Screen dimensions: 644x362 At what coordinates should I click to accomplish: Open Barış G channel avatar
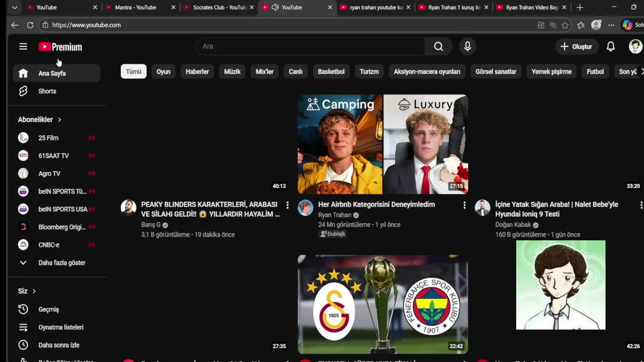pyautogui.click(x=129, y=208)
